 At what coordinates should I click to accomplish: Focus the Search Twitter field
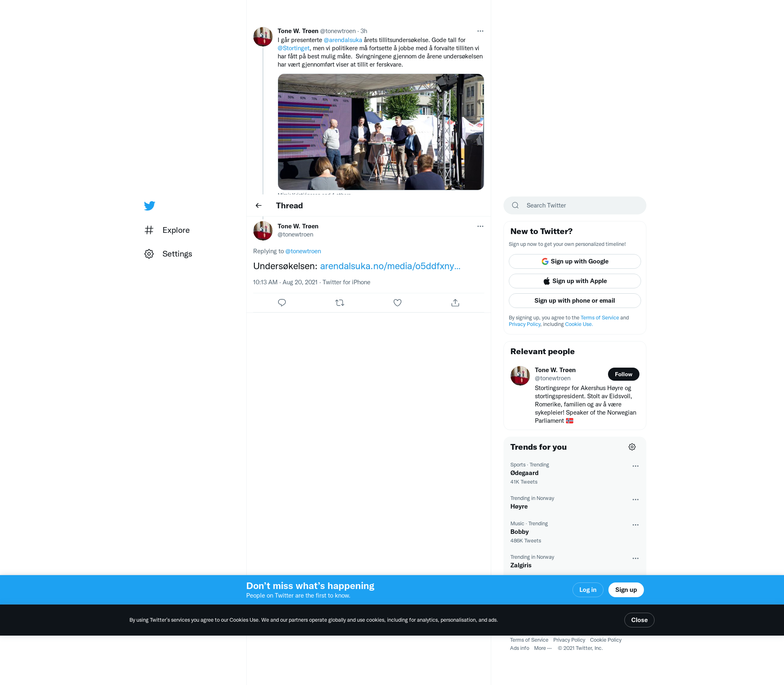[x=575, y=205]
